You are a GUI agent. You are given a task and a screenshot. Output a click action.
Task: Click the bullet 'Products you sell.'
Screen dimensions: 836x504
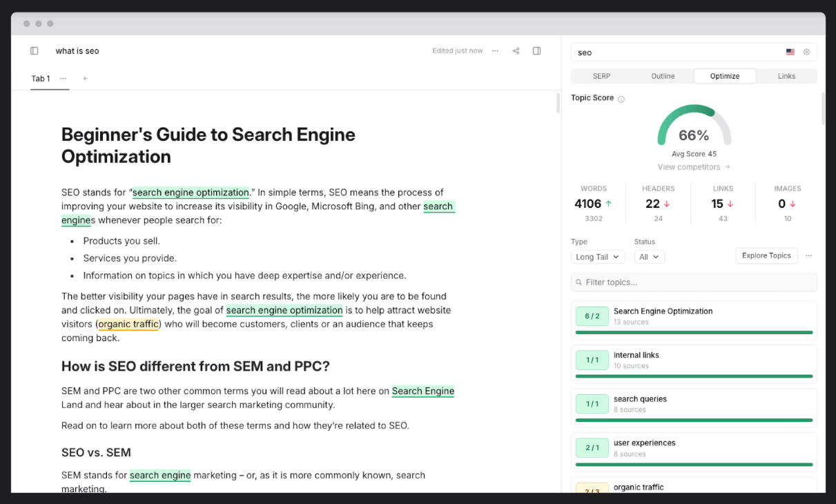tap(121, 241)
